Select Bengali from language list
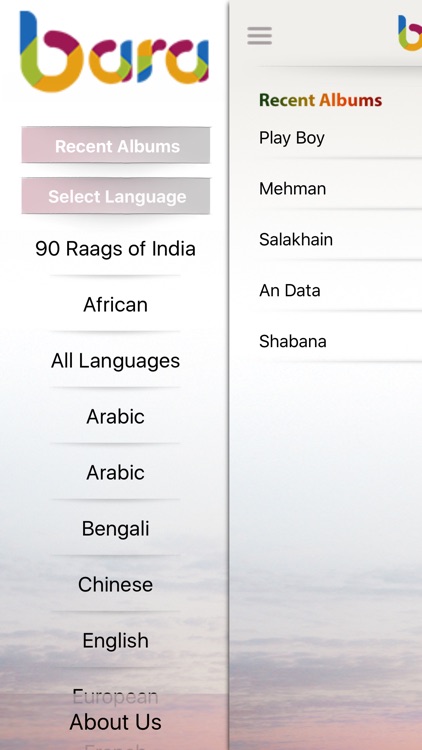This screenshot has width=422, height=750. click(x=115, y=529)
